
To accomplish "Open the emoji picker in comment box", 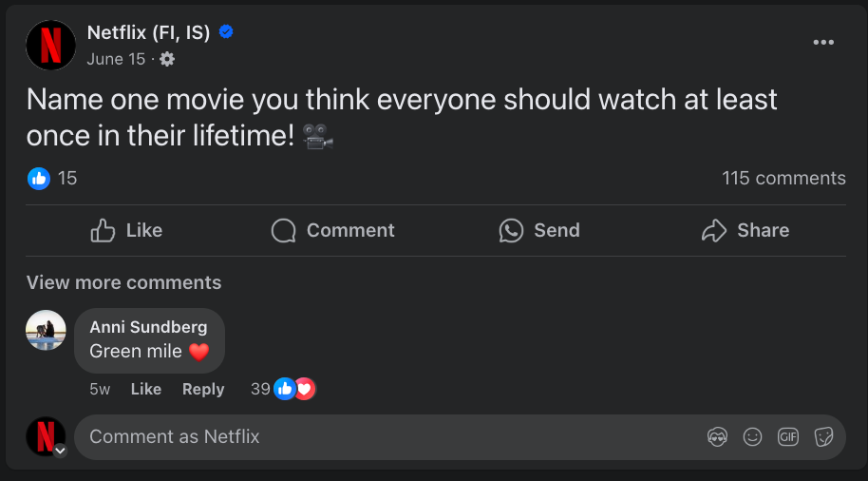I will 752,437.
